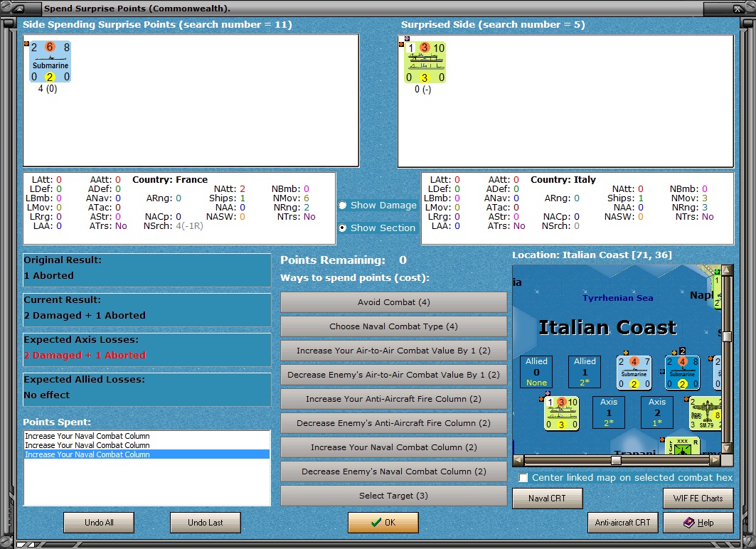The height and width of the screenshot is (549, 756).
Task: Click the Allied 0 None box on map
Action: [536, 372]
